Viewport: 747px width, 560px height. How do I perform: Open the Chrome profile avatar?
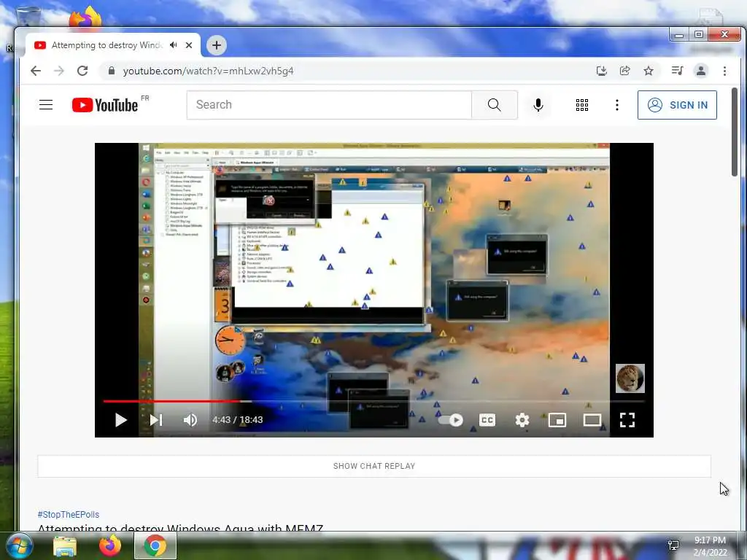(x=701, y=71)
